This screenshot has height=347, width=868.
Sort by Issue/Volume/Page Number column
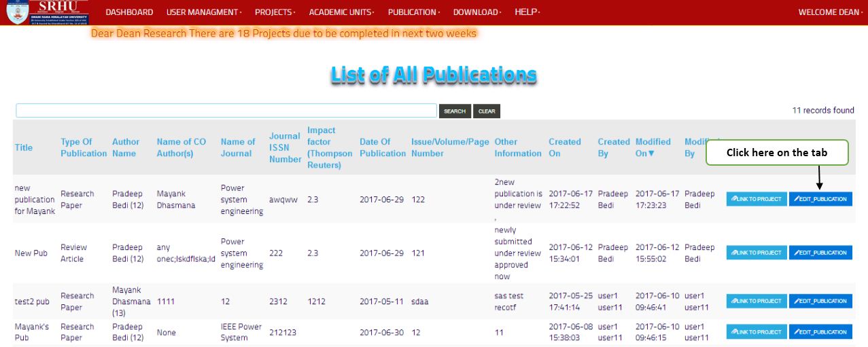click(x=450, y=147)
